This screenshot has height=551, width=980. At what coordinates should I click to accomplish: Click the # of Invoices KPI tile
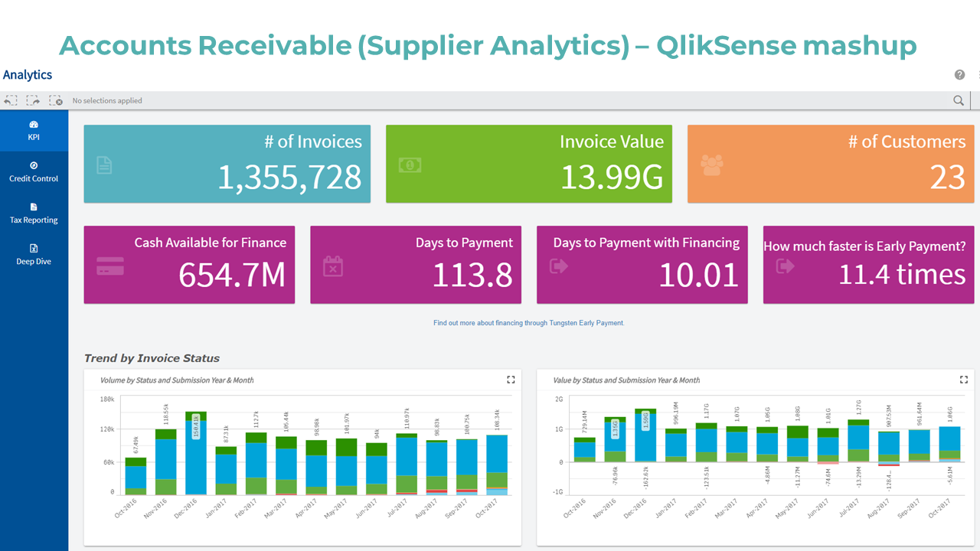click(x=227, y=164)
